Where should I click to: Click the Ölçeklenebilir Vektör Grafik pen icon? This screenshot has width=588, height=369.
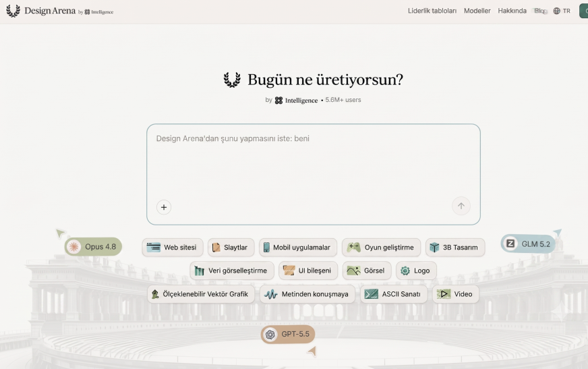155,294
